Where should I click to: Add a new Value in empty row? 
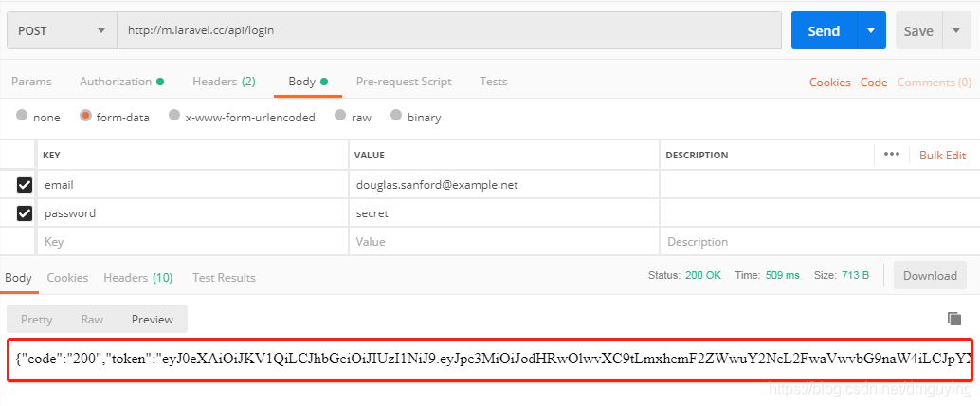coord(504,242)
